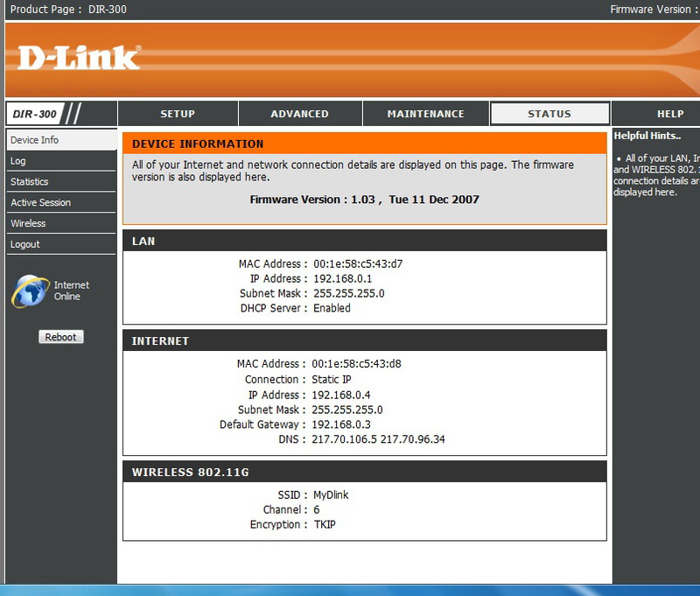The height and width of the screenshot is (596, 700).
Task: Open the Statistics page
Action: [x=61, y=182]
